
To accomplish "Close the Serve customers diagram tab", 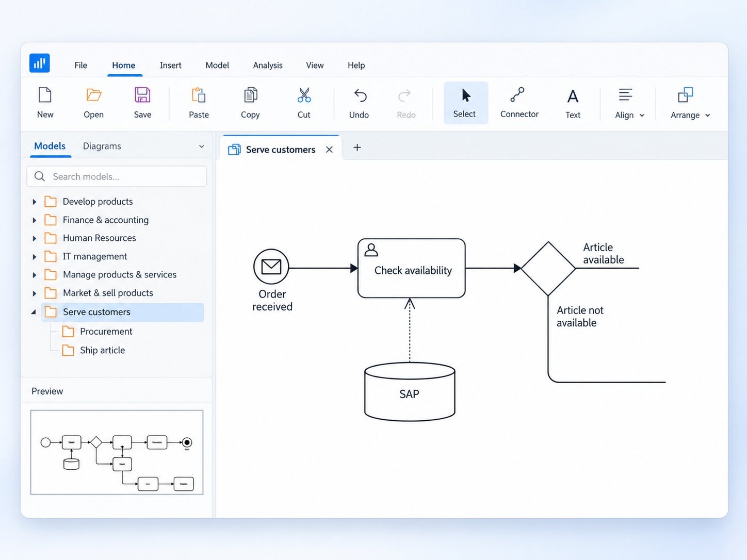I will click(329, 150).
